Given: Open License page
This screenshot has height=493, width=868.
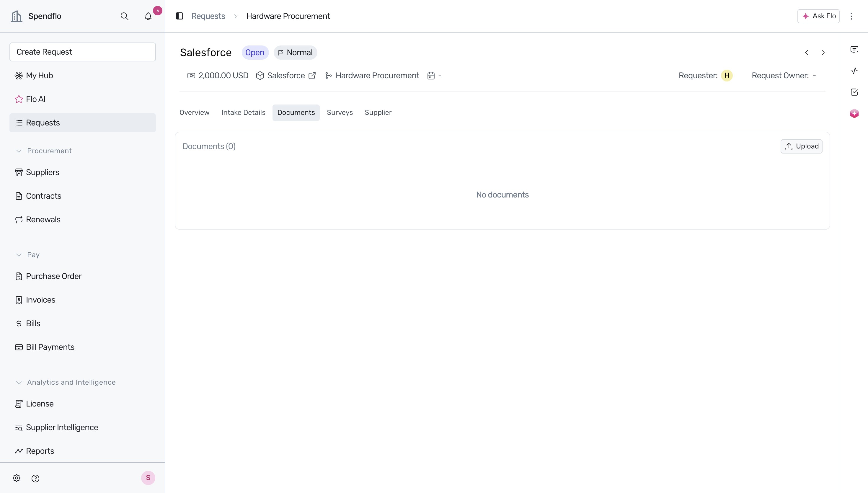Looking at the screenshot, I should (83, 404).
